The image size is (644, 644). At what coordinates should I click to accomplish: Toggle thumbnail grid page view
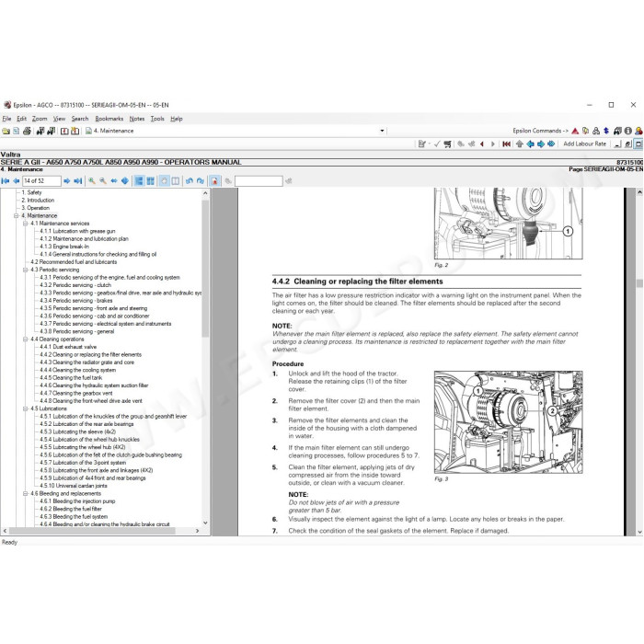pos(150,181)
